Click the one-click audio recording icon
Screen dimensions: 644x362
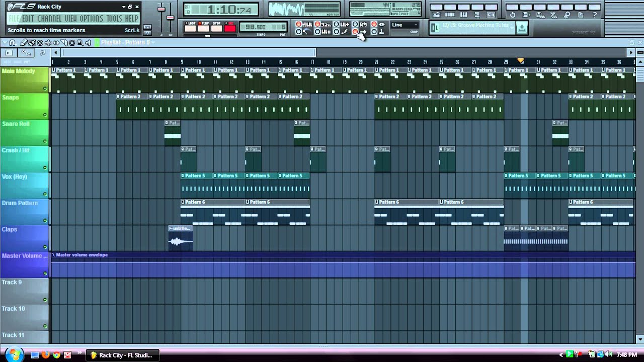tap(553, 15)
